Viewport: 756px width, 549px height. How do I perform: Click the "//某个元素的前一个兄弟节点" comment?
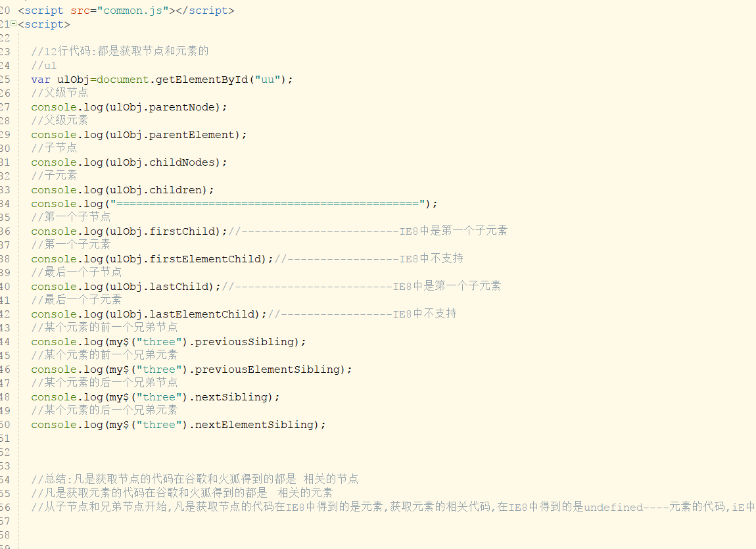pyautogui.click(x=104, y=327)
